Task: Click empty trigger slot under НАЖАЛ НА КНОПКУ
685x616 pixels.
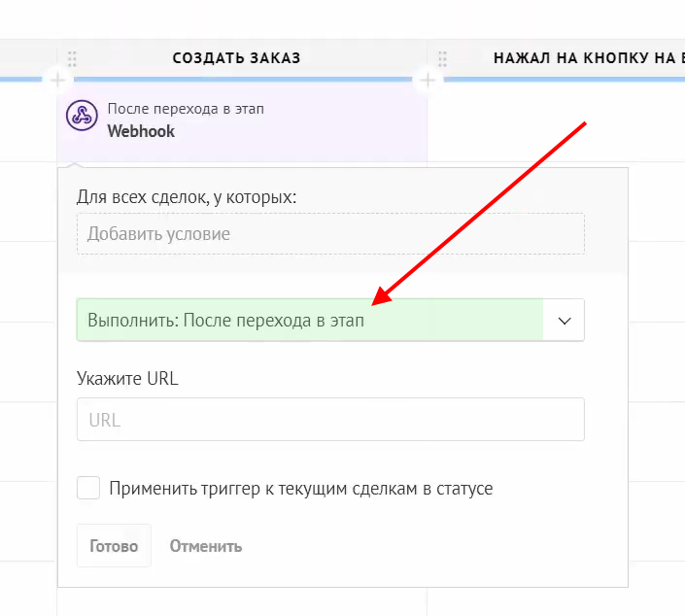Action: (x=556, y=121)
